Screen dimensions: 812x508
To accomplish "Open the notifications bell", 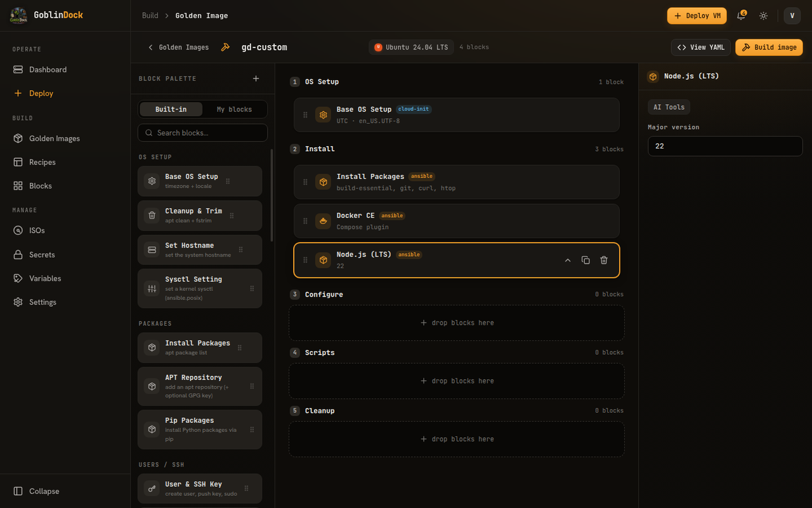I will 741,16.
